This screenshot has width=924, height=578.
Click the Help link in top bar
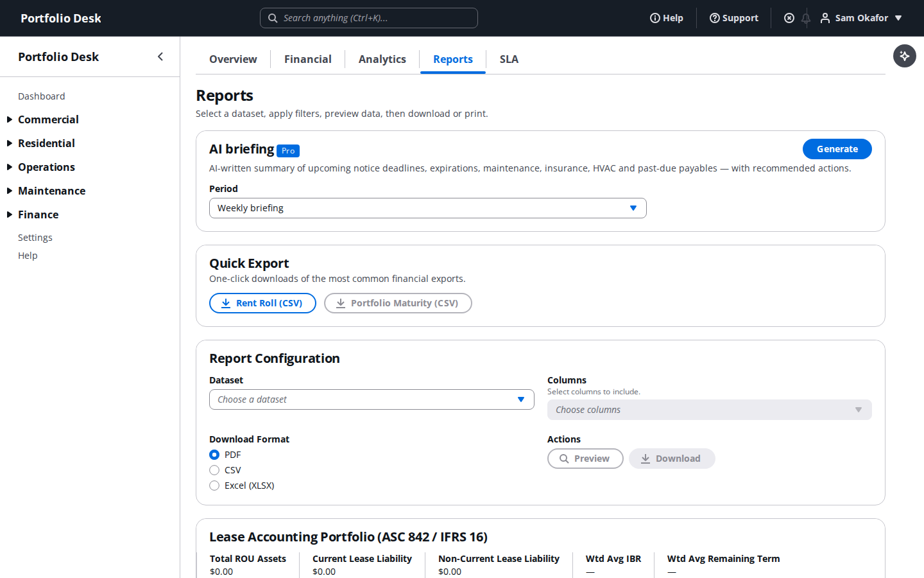tap(667, 18)
